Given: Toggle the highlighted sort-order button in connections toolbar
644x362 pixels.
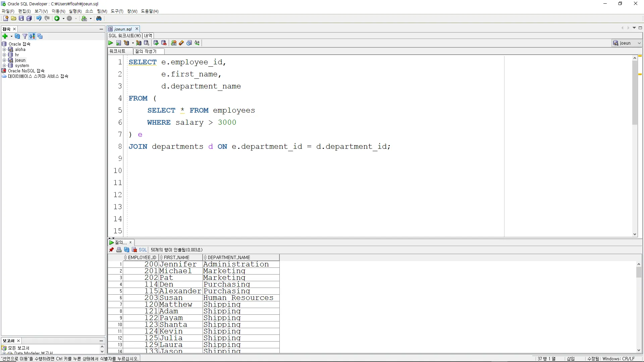Looking at the screenshot, I should (32, 36).
